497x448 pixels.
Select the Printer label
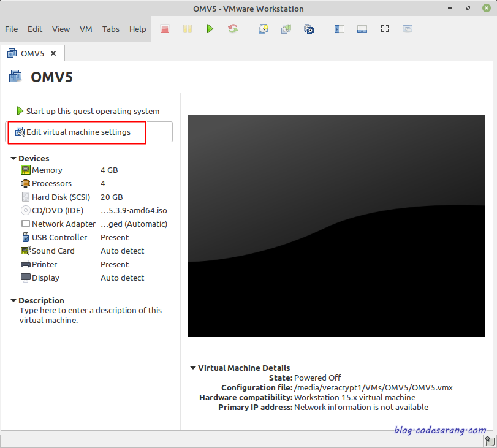[44, 264]
